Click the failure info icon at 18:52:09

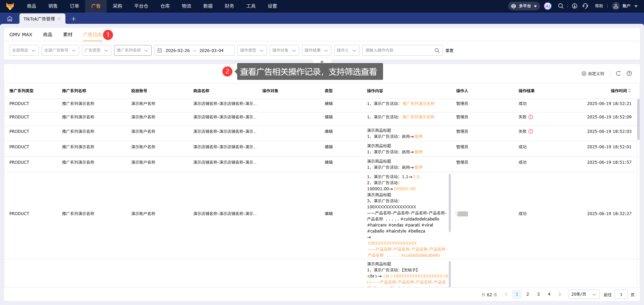pos(531,117)
